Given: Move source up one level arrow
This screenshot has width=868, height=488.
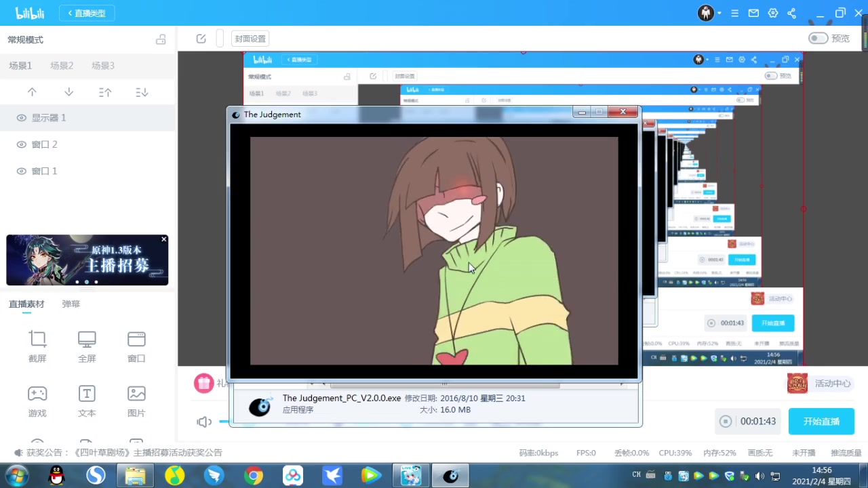Looking at the screenshot, I should (32, 92).
